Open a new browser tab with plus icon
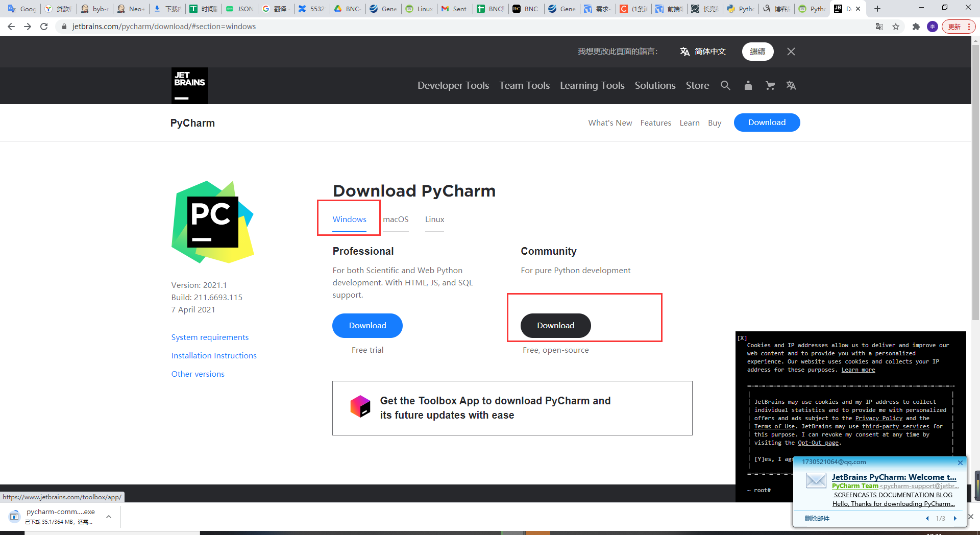Image resolution: width=980 pixels, height=535 pixels. pyautogui.click(x=877, y=9)
